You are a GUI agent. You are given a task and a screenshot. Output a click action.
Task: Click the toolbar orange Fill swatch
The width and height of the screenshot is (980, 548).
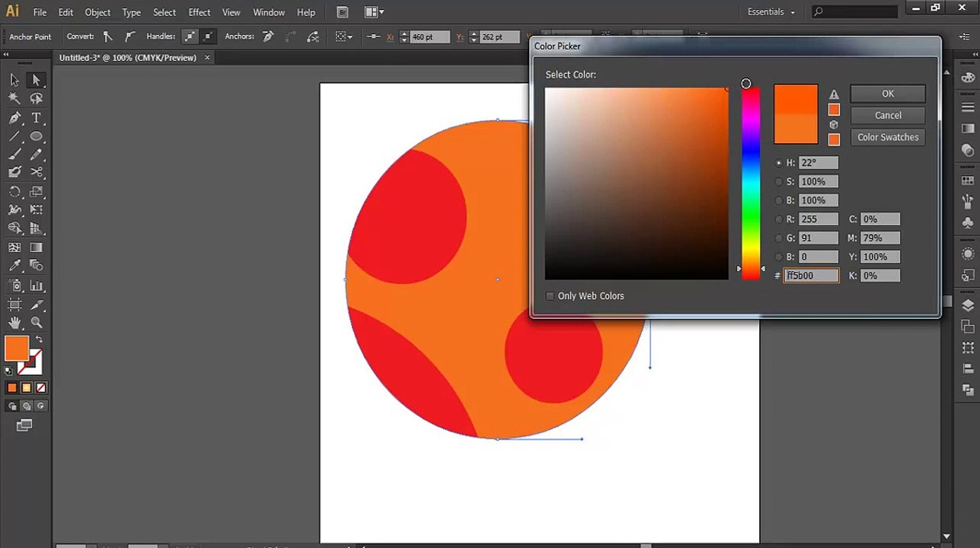[x=17, y=349]
